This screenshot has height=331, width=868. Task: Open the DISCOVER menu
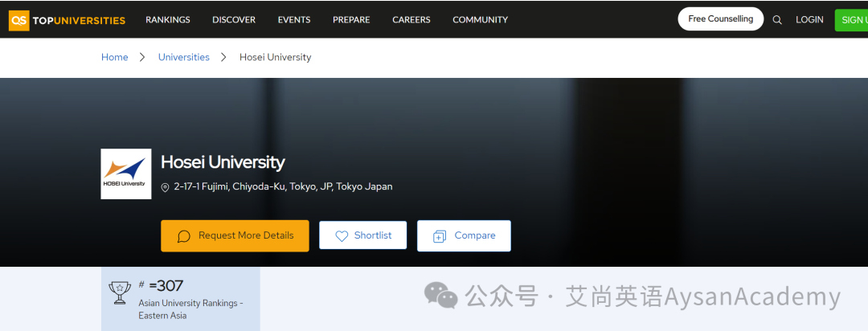tap(234, 20)
